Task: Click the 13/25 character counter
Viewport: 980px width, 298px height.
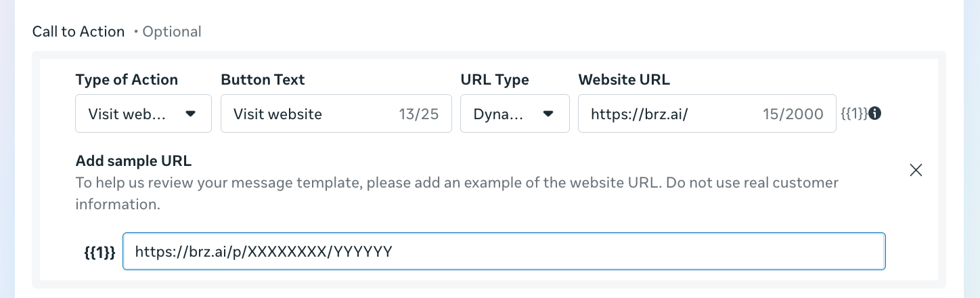Action: (x=419, y=114)
